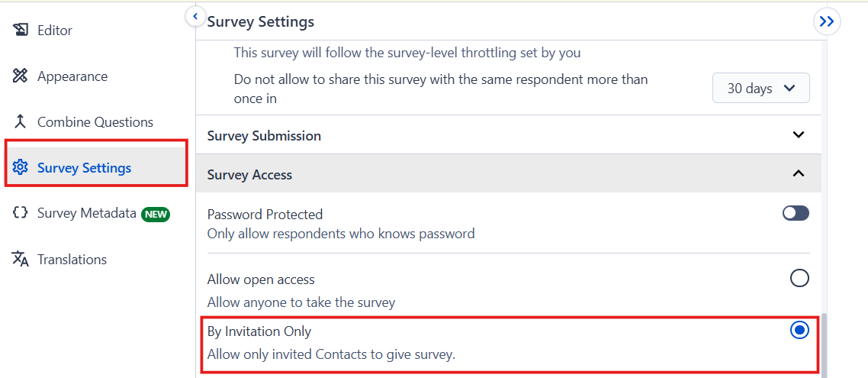The image size is (868, 378).
Task: Click the Translations language icon
Action: pyautogui.click(x=21, y=260)
